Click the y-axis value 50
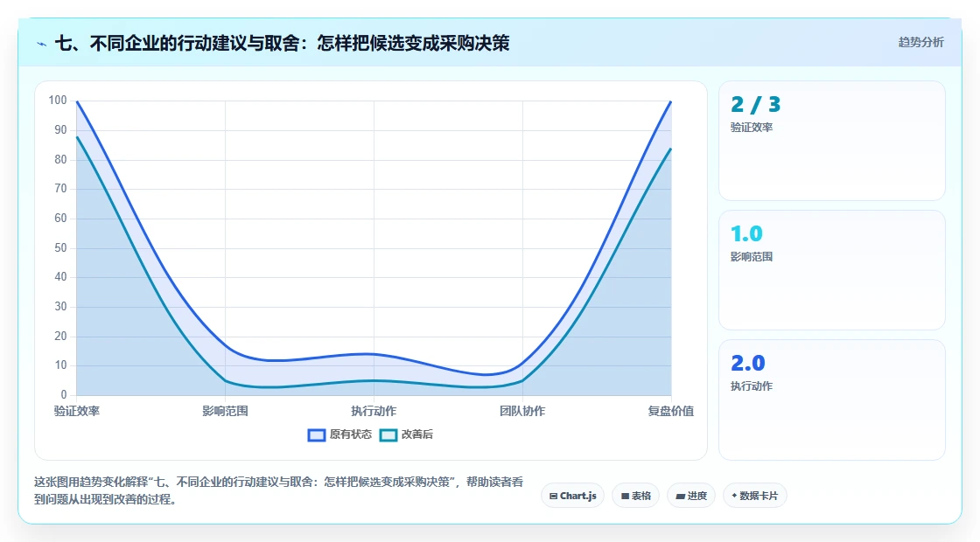Viewport: 980px width, 542px height. [x=60, y=248]
